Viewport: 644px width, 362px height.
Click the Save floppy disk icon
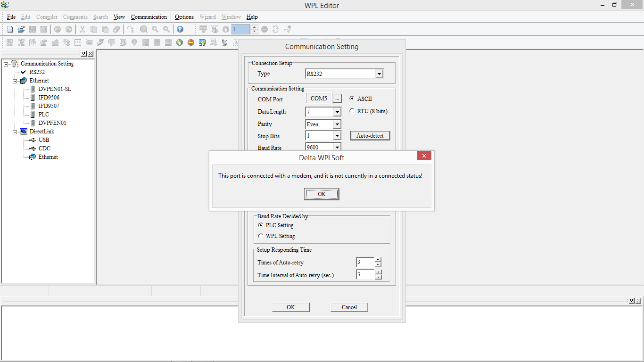[x=33, y=29]
